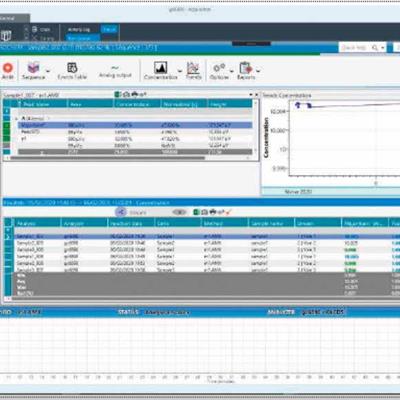The image size is (400, 400).
Task: Sort by Height column header
Action: coord(230,104)
